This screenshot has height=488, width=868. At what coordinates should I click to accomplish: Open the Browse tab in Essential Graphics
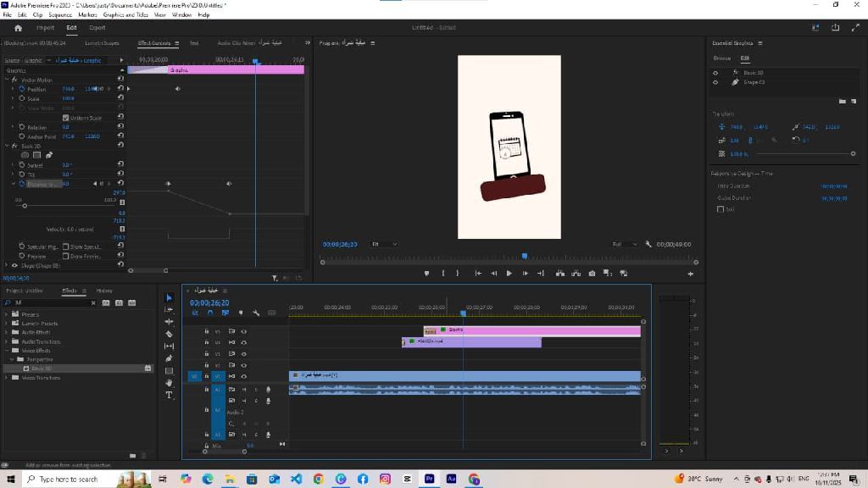click(721, 58)
